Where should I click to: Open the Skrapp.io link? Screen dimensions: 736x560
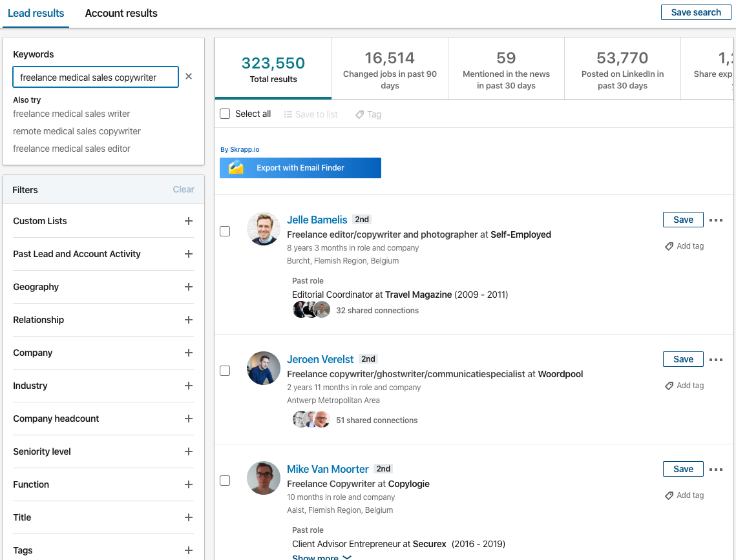(x=244, y=150)
